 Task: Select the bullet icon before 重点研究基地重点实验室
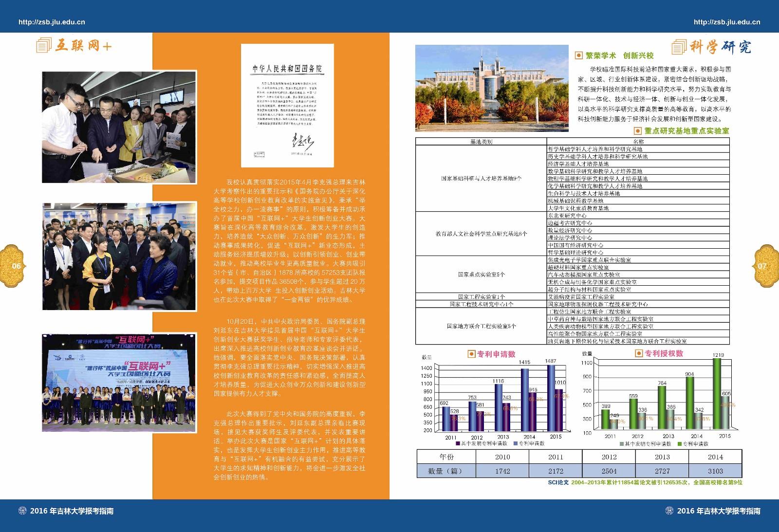click(x=638, y=131)
